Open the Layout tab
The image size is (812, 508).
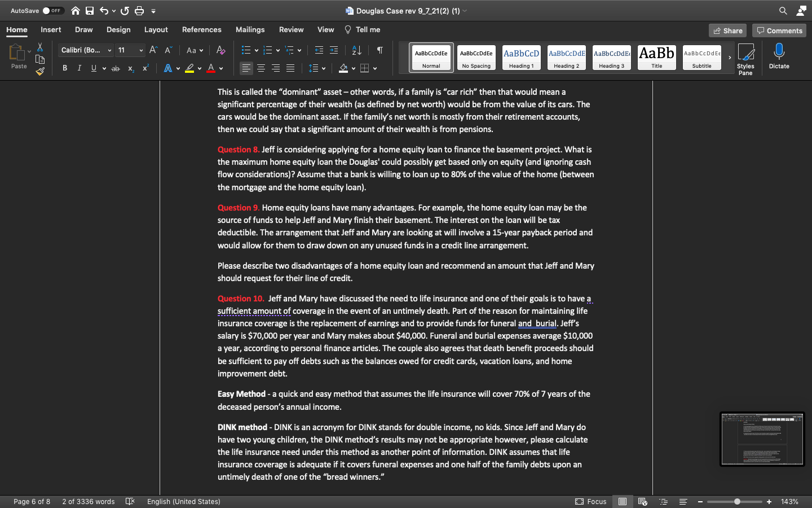(156, 30)
